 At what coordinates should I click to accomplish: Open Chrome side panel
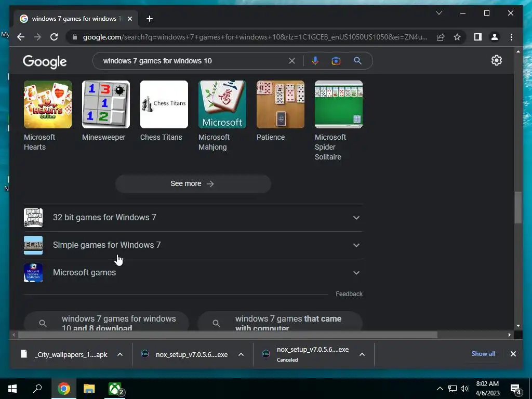[x=478, y=37]
